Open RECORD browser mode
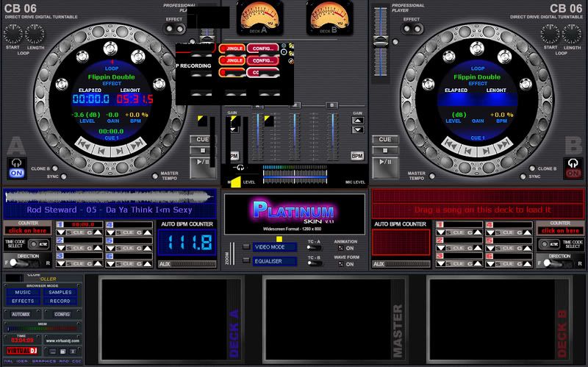 pos(60,301)
